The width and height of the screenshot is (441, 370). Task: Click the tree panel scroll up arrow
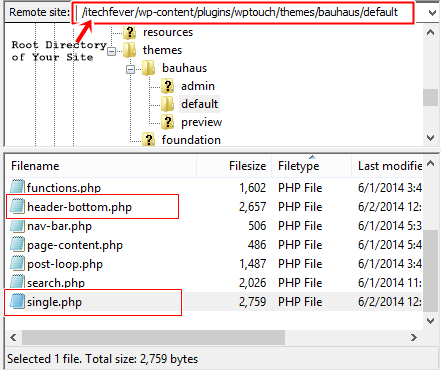[431, 32]
